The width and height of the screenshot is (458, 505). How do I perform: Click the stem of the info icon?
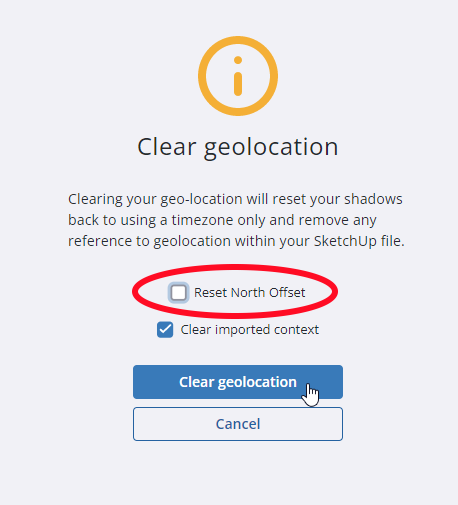pos(238,84)
